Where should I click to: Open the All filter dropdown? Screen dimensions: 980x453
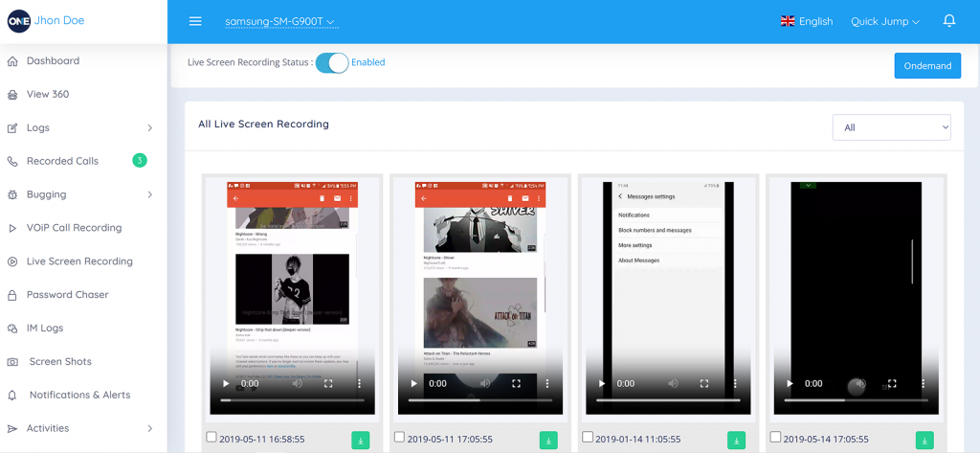point(892,127)
